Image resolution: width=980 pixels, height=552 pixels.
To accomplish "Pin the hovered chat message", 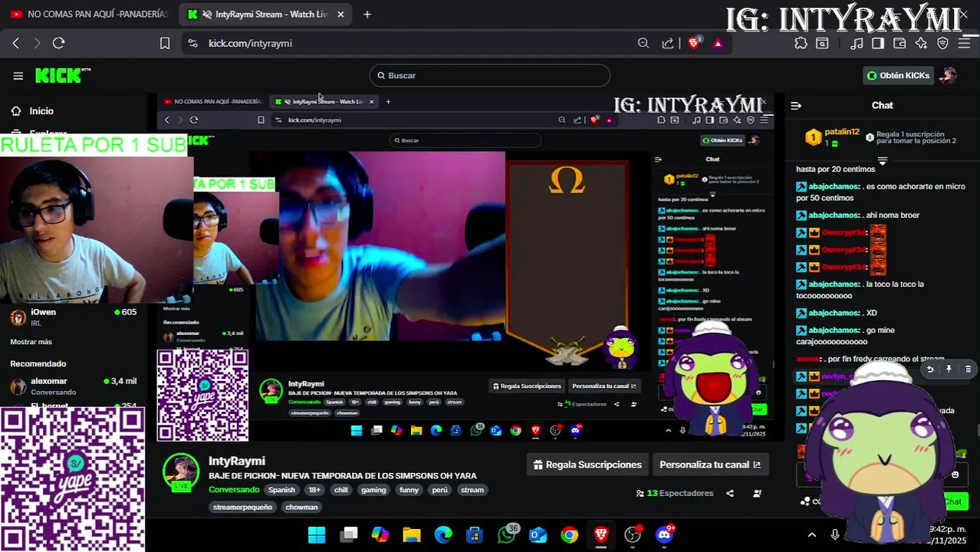I will [949, 370].
